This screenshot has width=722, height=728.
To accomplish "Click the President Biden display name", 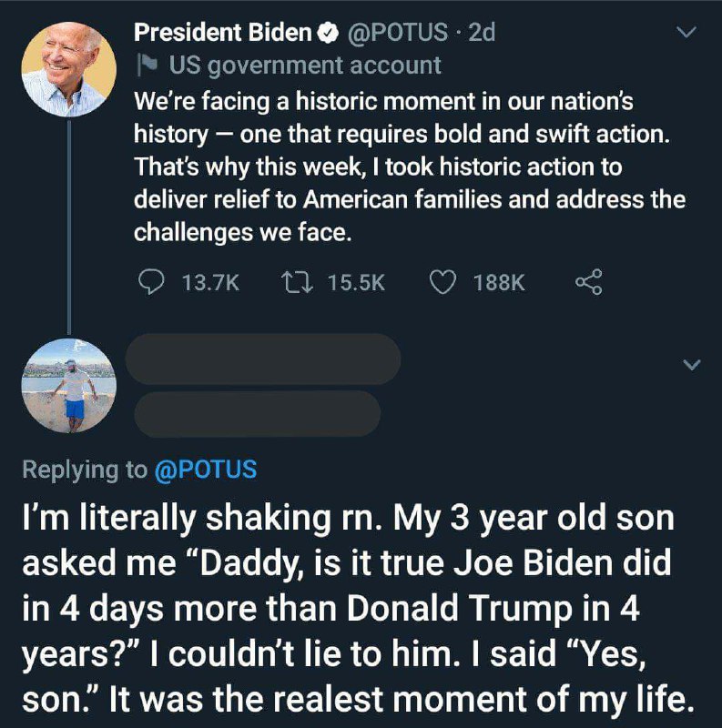I will pyautogui.click(x=222, y=34).
